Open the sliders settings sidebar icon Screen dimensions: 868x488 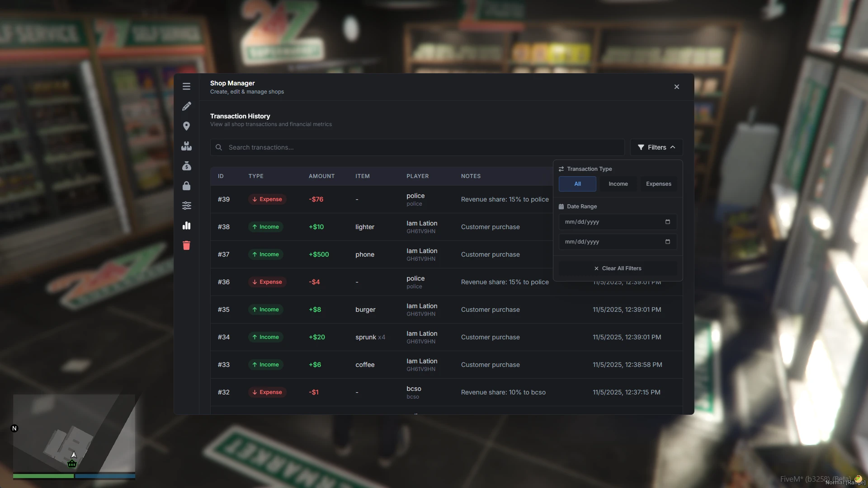pyautogui.click(x=186, y=206)
